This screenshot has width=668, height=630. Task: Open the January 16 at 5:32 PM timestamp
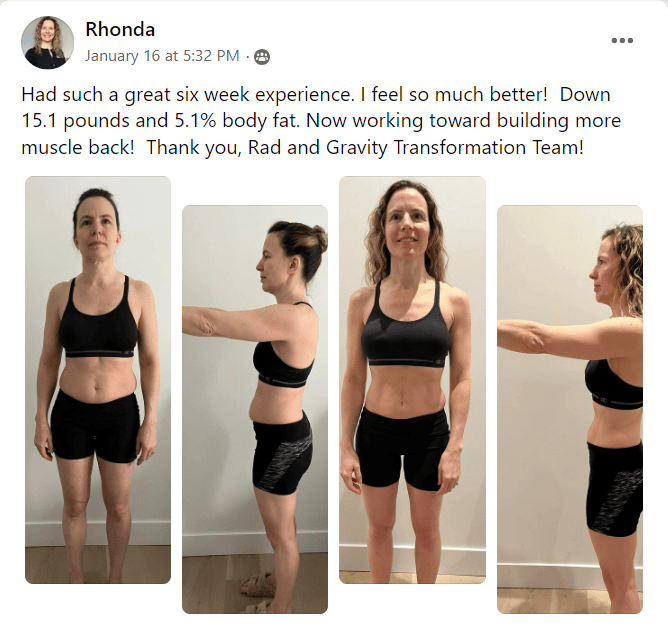(x=162, y=56)
